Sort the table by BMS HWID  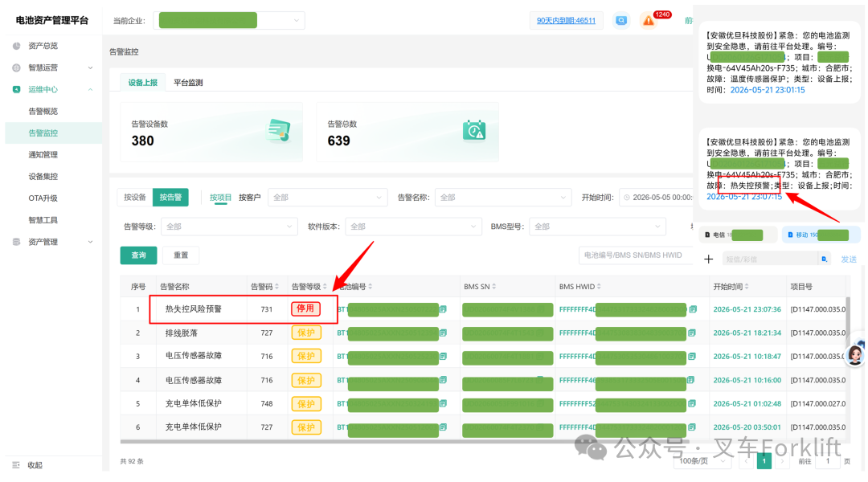pos(599,287)
